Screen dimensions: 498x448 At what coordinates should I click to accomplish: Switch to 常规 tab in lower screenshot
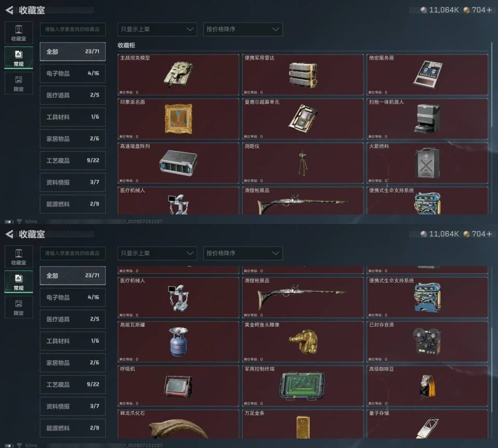(19, 282)
